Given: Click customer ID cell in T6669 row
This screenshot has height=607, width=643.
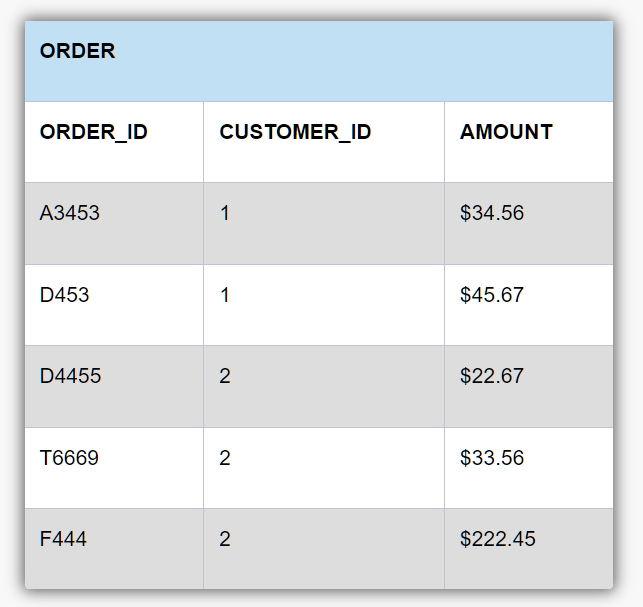Looking at the screenshot, I should 324,468.
